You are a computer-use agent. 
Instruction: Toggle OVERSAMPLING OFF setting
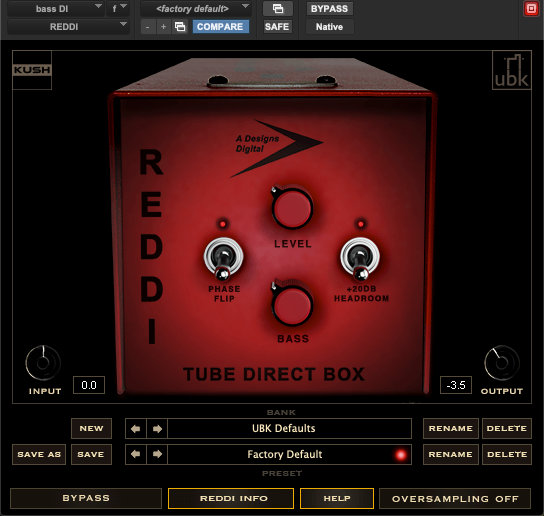[x=455, y=499]
